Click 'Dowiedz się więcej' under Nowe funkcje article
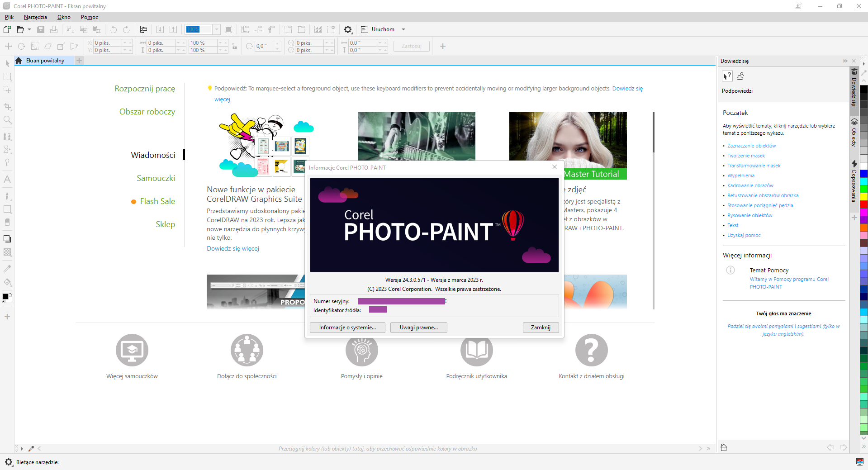Viewport: 868px width, 470px height. (x=233, y=249)
